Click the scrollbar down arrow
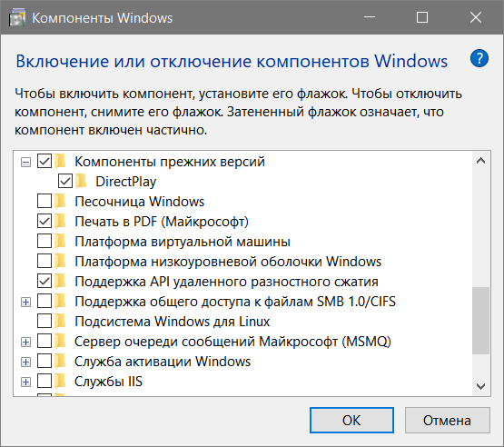Viewport: 504px width, 447px height. [481, 386]
